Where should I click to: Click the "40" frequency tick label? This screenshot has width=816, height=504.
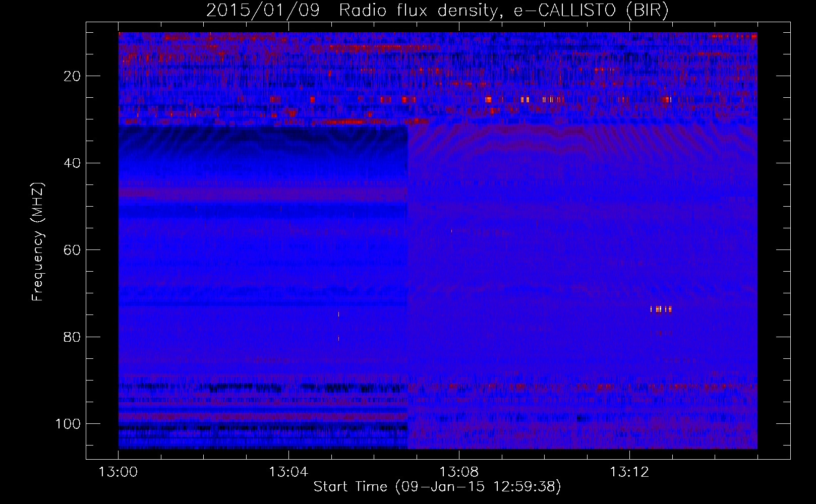click(x=73, y=163)
